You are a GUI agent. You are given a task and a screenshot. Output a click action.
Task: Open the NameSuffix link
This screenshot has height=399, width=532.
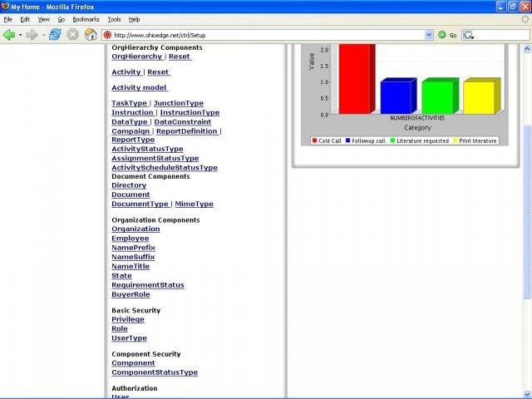coord(133,257)
